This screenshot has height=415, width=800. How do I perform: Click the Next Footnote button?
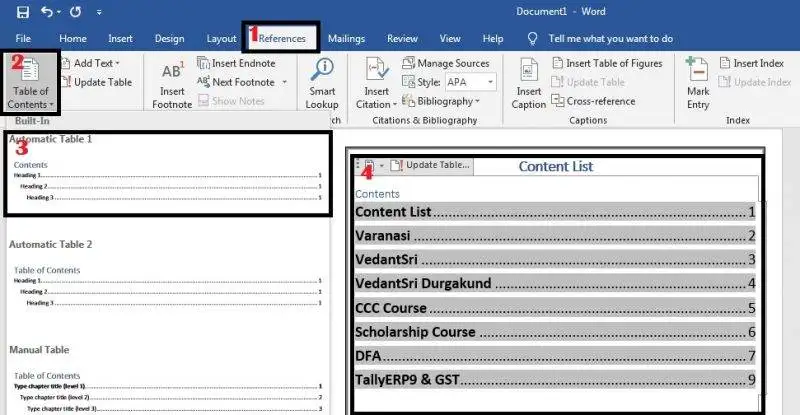[x=236, y=82]
